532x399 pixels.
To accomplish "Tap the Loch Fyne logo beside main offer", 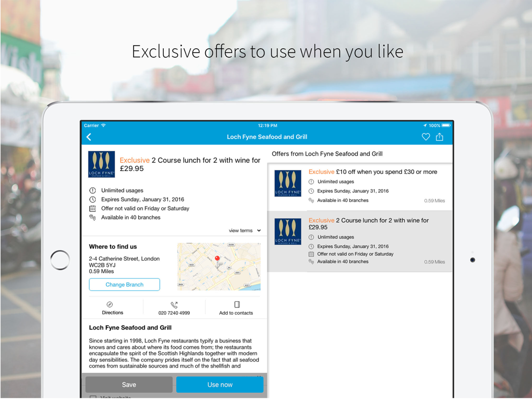I will click(x=102, y=164).
